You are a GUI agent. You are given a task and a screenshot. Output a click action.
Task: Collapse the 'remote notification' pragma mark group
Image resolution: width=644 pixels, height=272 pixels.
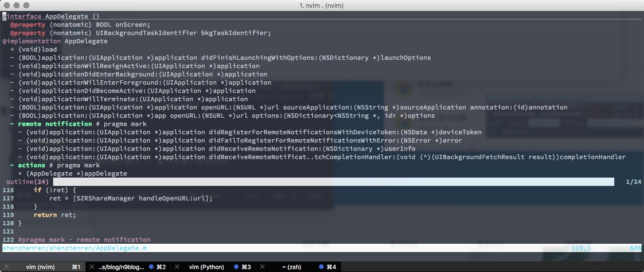(13, 124)
